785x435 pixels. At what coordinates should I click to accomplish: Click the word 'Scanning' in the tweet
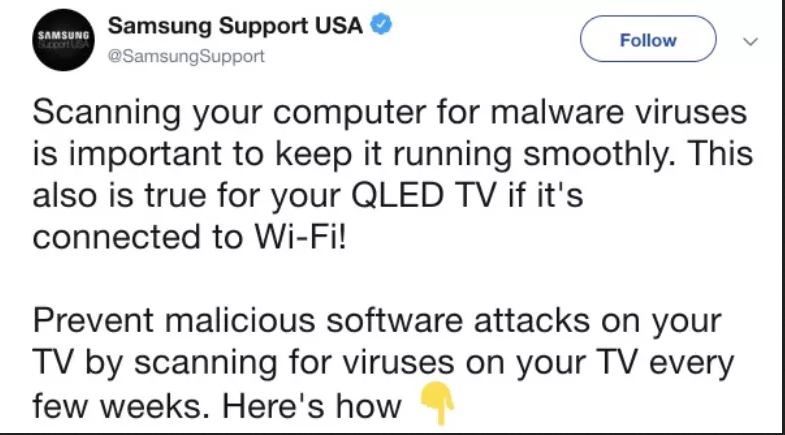coord(107,113)
